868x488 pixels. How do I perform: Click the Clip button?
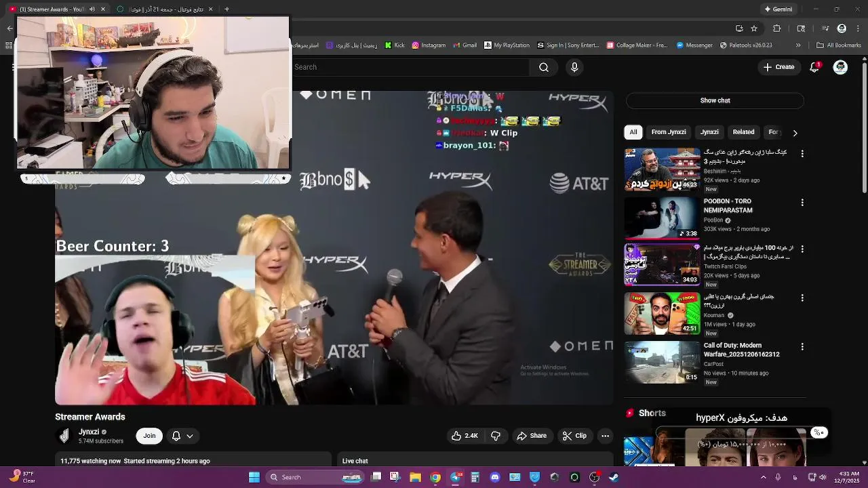[574, 436]
